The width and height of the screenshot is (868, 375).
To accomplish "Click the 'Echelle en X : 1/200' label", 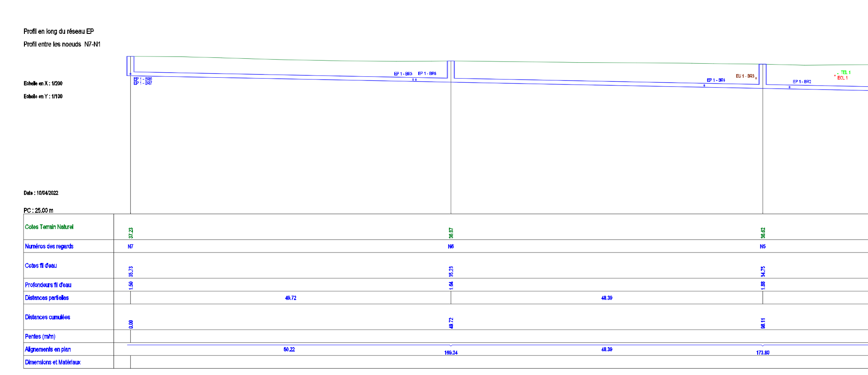I will (x=43, y=84).
